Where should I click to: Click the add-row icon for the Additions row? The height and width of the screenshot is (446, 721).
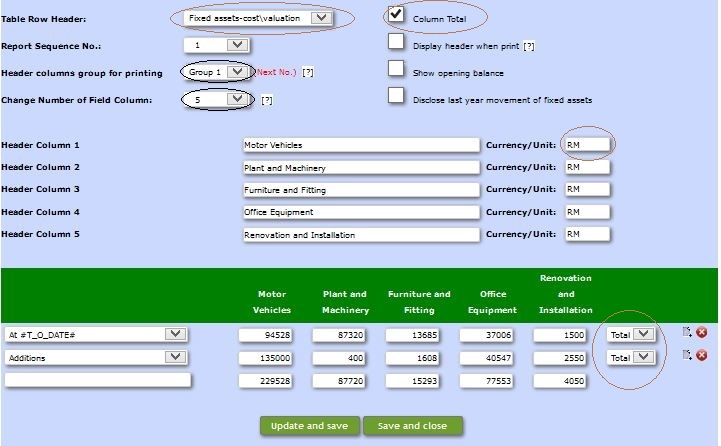click(x=687, y=355)
